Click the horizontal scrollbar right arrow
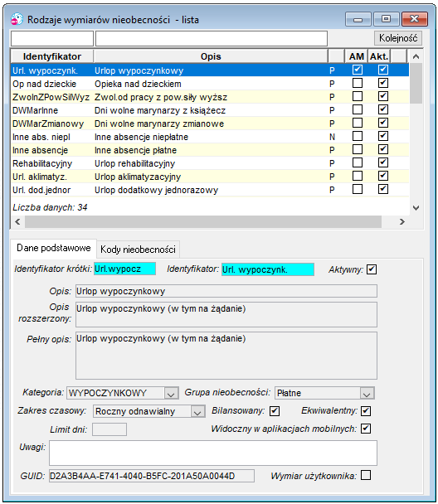Image resolution: width=438 pixels, height=504 pixels. 402,222
